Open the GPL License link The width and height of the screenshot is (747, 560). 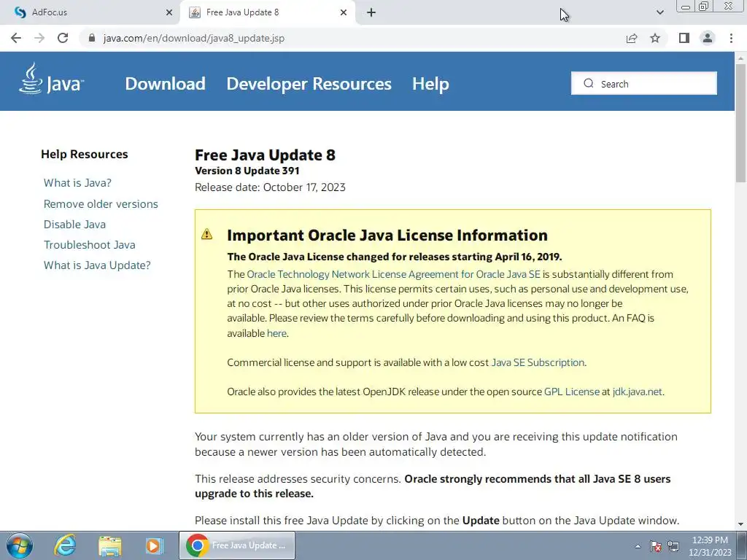point(572,392)
